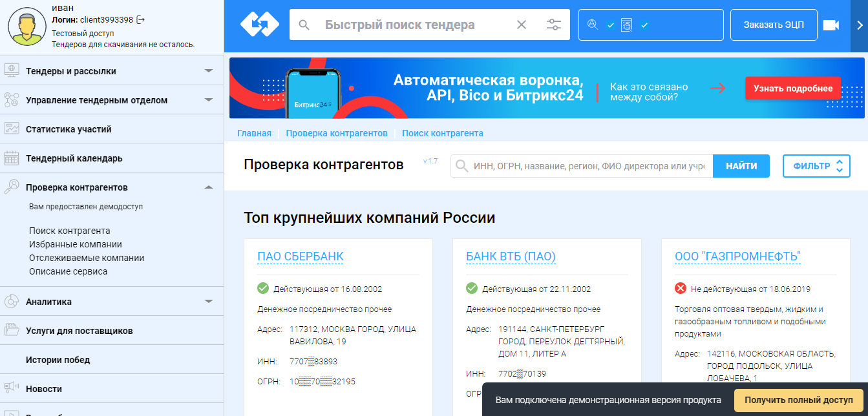Open Поиск контрагента in the sidebar
Viewport: 868px width, 416px height.
tap(70, 231)
